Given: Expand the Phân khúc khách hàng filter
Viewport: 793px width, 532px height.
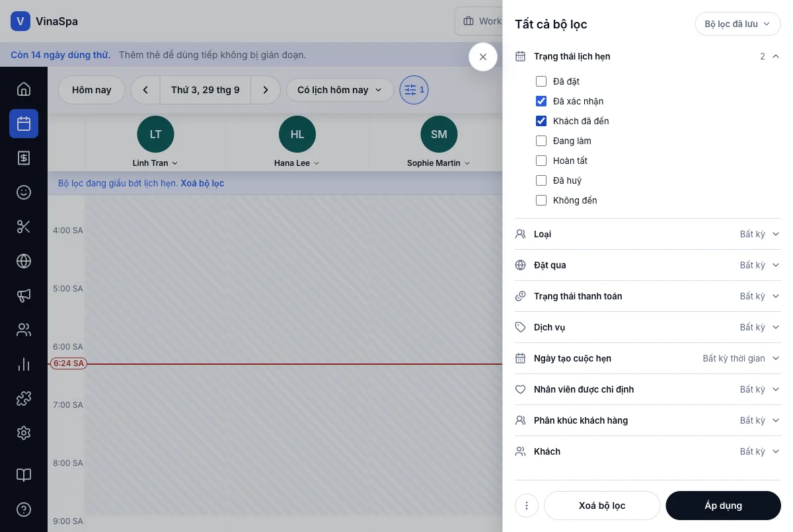Looking at the screenshot, I should point(648,420).
